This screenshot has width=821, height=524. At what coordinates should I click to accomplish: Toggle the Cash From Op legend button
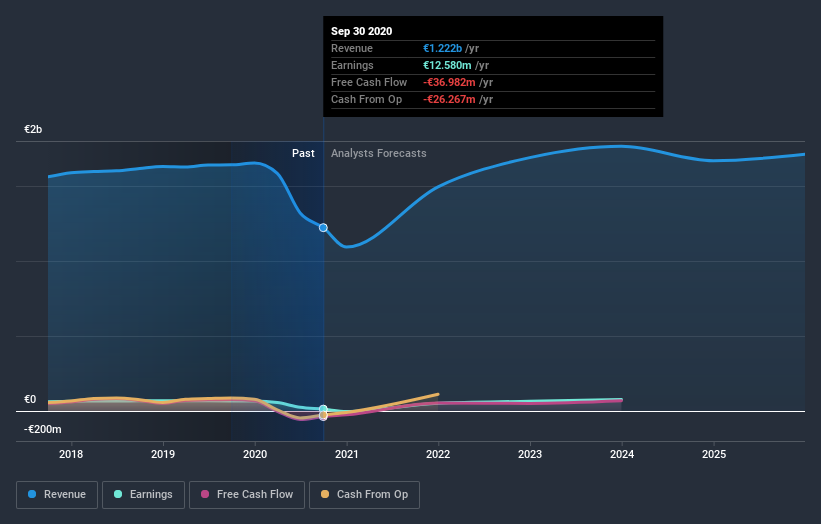click(364, 495)
